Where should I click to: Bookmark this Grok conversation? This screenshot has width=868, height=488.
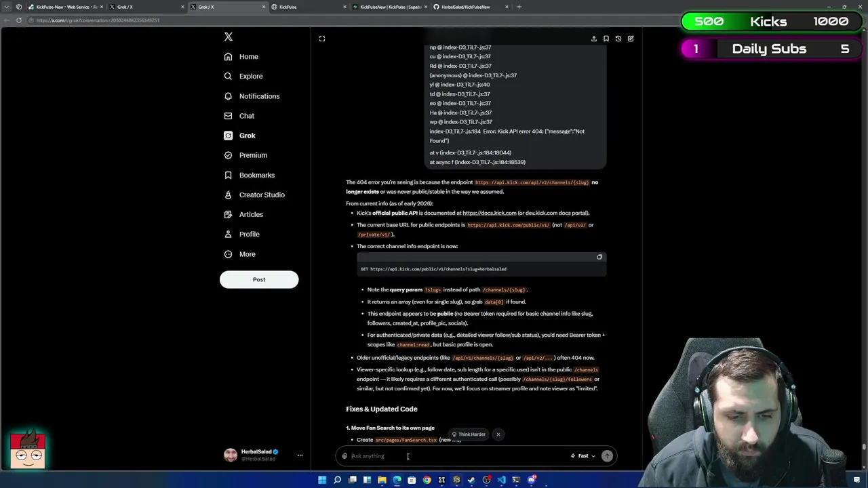(x=606, y=39)
